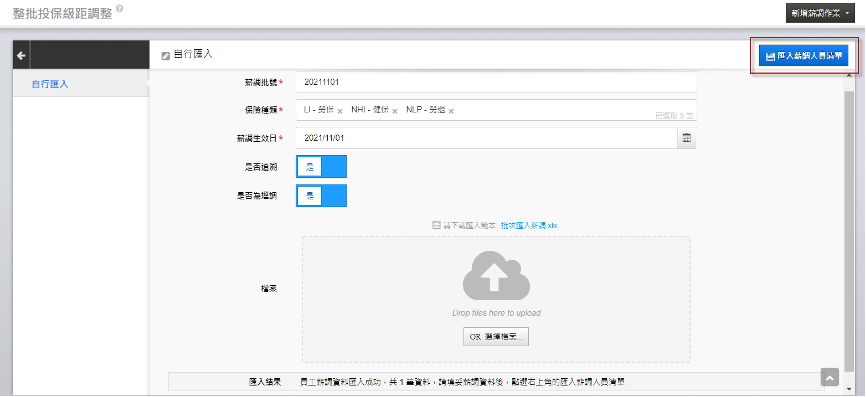Click the scroll-to-top arrow button

[830, 377]
